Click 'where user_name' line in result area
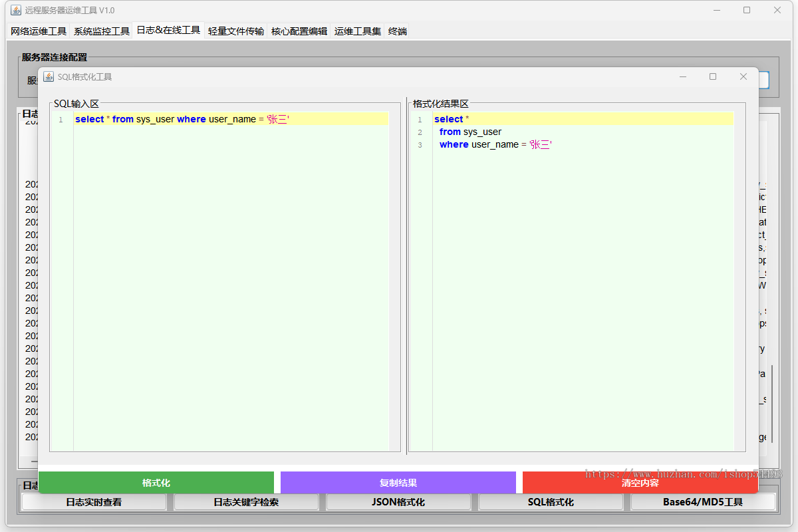This screenshot has height=532, width=798. click(495, 144)
